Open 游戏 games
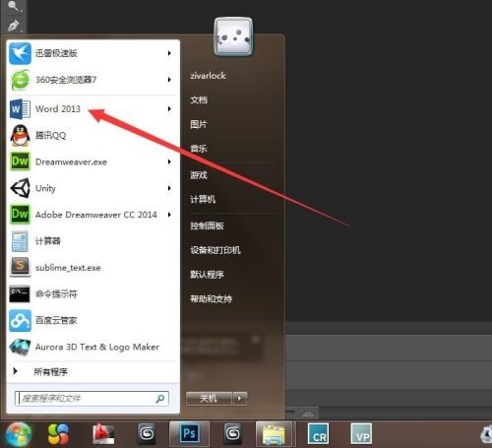Screen dimensions: 492x448 point(199,175)
